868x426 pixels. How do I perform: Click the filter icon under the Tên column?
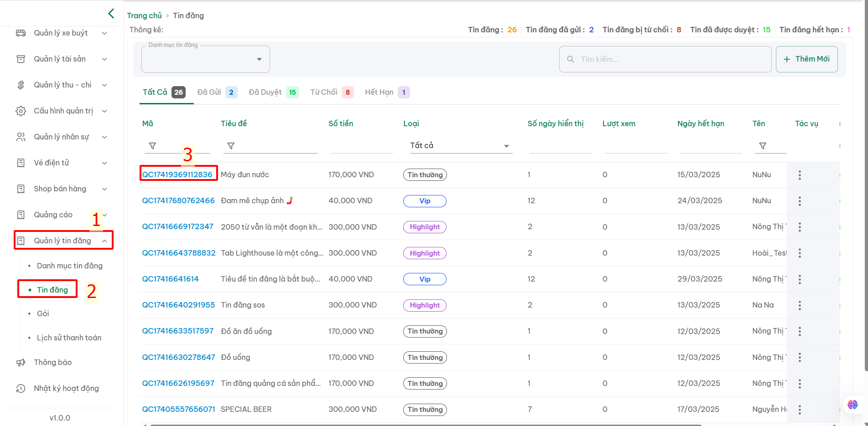(x=763, y=146)
